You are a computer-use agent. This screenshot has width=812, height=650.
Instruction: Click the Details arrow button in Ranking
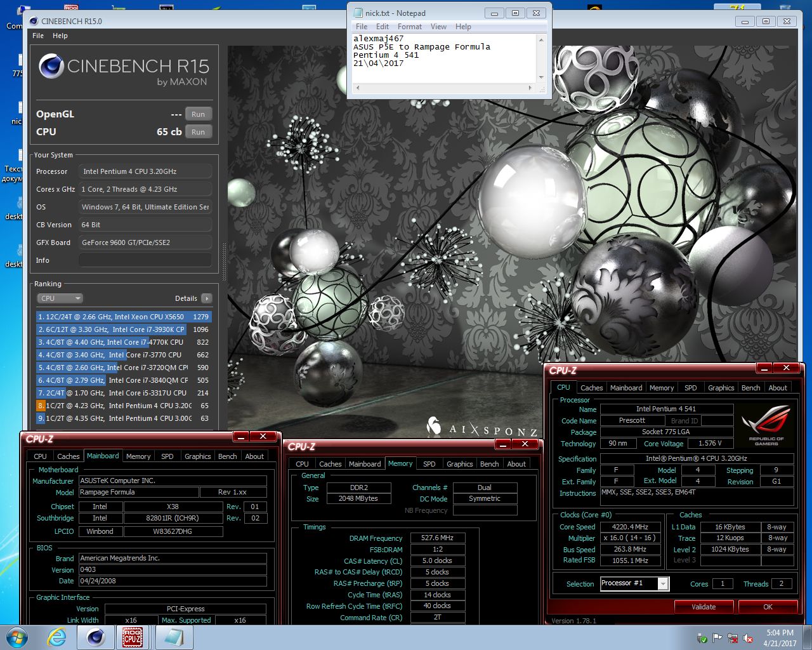[206, 298]
